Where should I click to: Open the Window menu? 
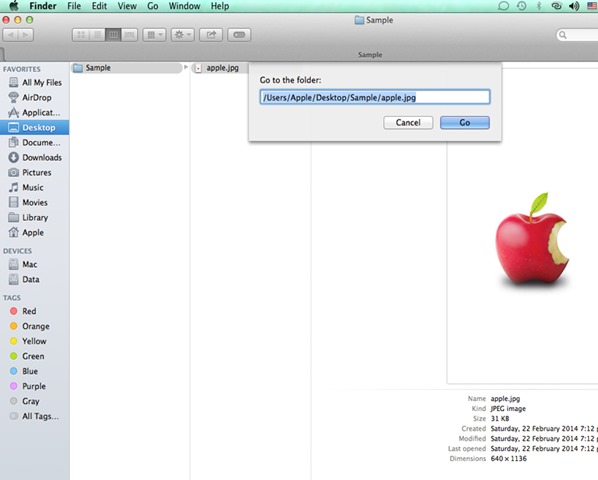[x=185, y=6]
